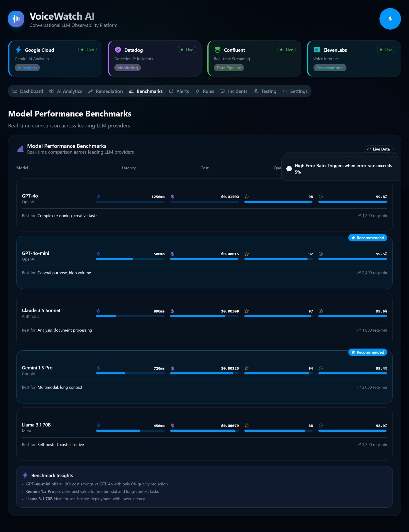Click the Live badge on Confluent card
This screenshot has width=409, height=532.
[286, 50]
